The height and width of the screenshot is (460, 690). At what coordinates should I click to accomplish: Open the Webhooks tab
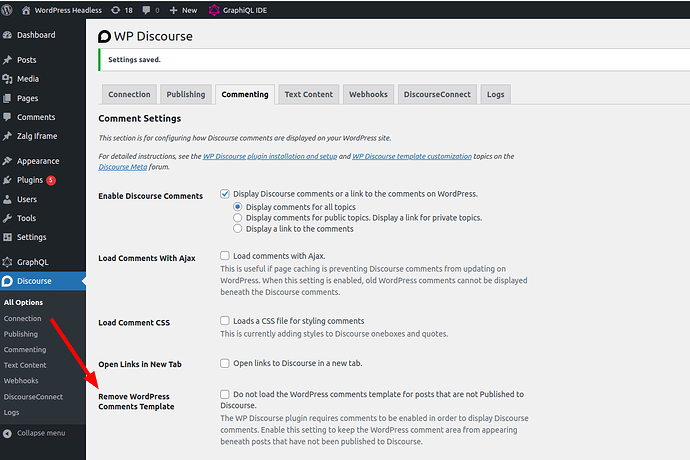coord(368,94)
